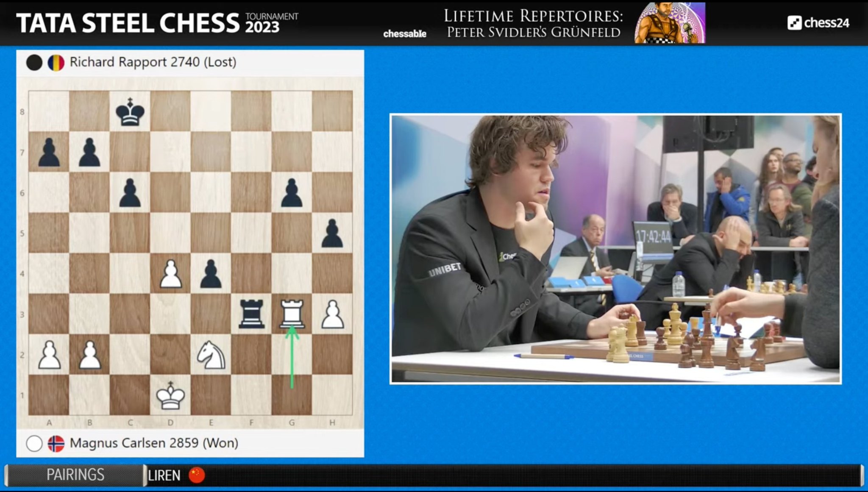Click the Romanian flag beside Richard Rapport
The height and width of the screenshot is (492, 868).
point(56,63)
